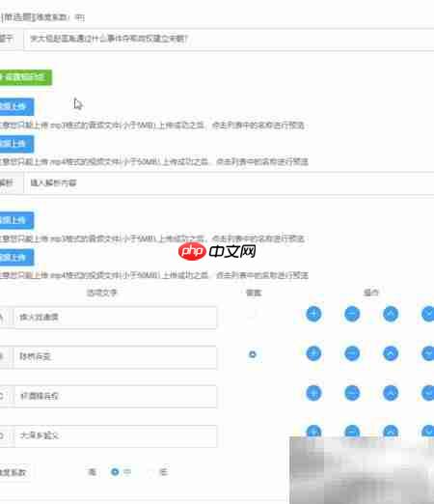The height and width of the screenshot is (504, 434).
Task: Click the mp4 size note below the analysis field
Action: pyautogui.click(x=154, y=275)
